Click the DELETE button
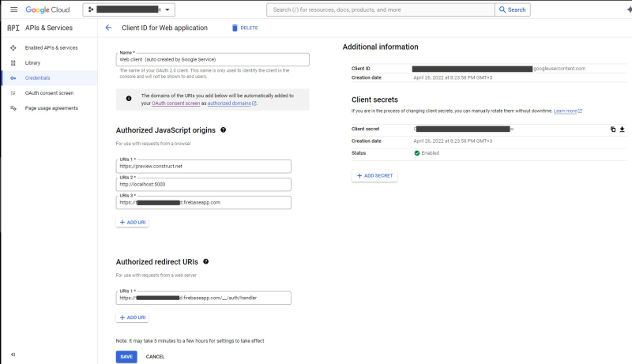632x364 pixels. 245,28
